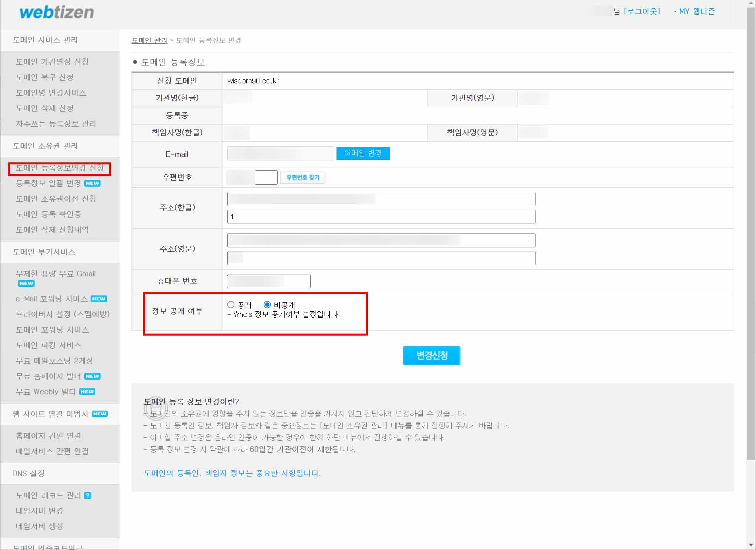Click the NEW badge on e-Mail 포워딩 서비스

[x=99, y=299]
